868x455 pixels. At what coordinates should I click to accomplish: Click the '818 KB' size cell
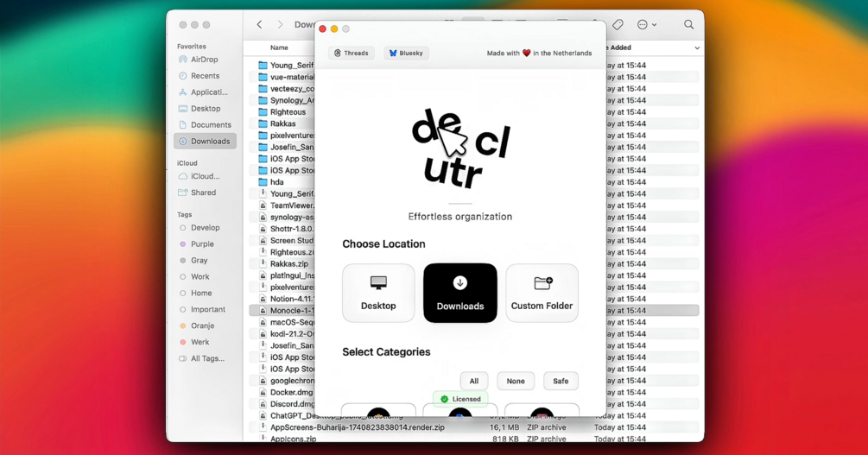[x=504, y=439]
